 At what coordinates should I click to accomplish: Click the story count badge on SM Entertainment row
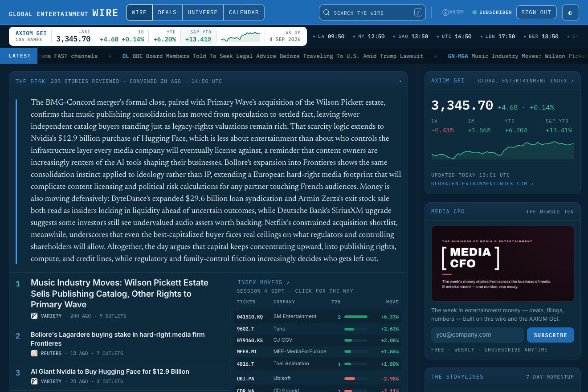[339, 317]
